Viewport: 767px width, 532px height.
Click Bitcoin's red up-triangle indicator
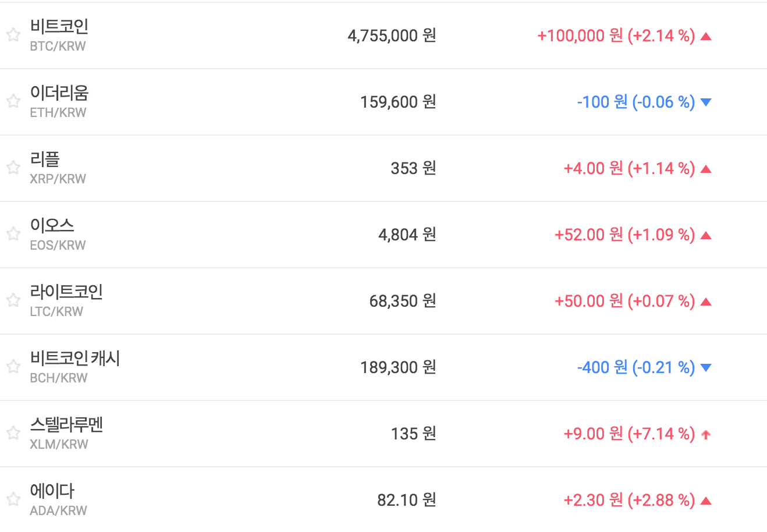(706, 36)
